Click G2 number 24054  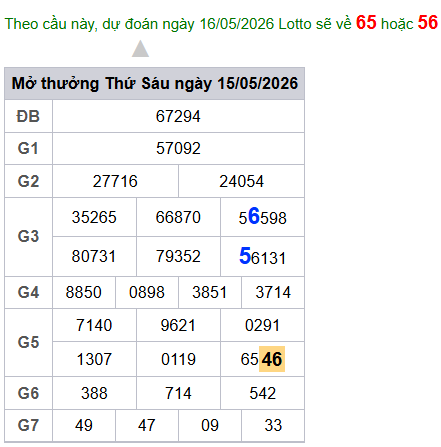point(241,181)
